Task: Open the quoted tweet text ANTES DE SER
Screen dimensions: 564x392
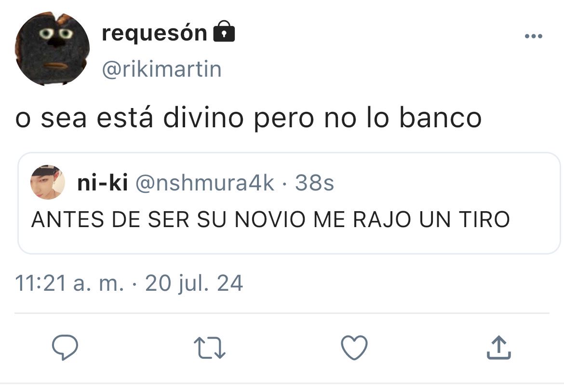Action: [x=270, y=219]
